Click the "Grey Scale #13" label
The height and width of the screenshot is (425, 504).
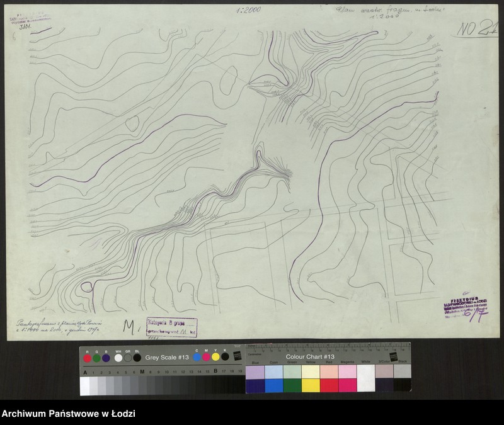coord(167,358)
